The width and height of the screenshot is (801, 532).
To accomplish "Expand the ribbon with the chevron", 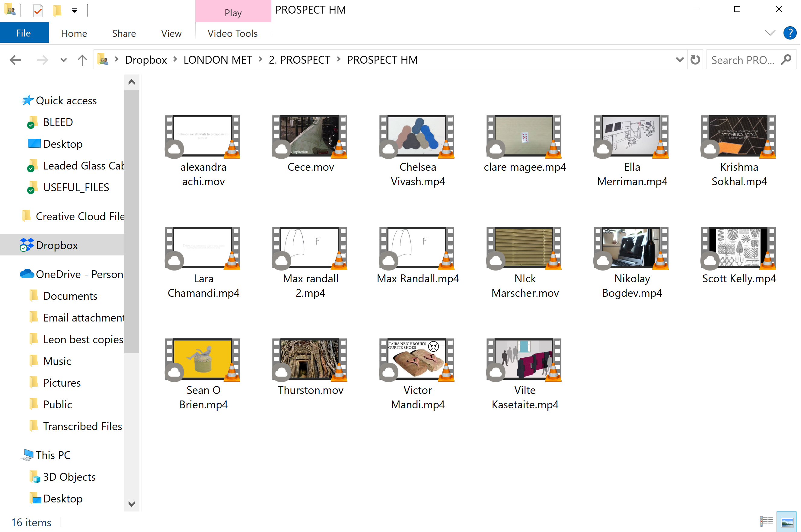I will [770, 33].
